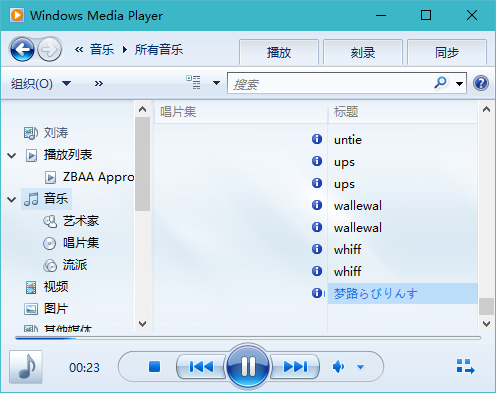Click the info icon beside first ups

pos(317,161)
